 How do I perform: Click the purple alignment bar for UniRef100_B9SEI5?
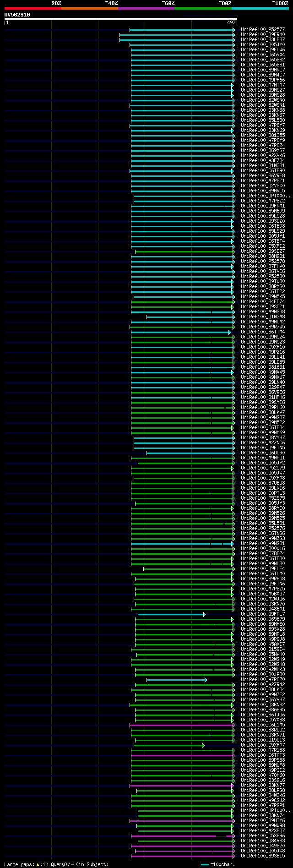click(x=183, y=856)
